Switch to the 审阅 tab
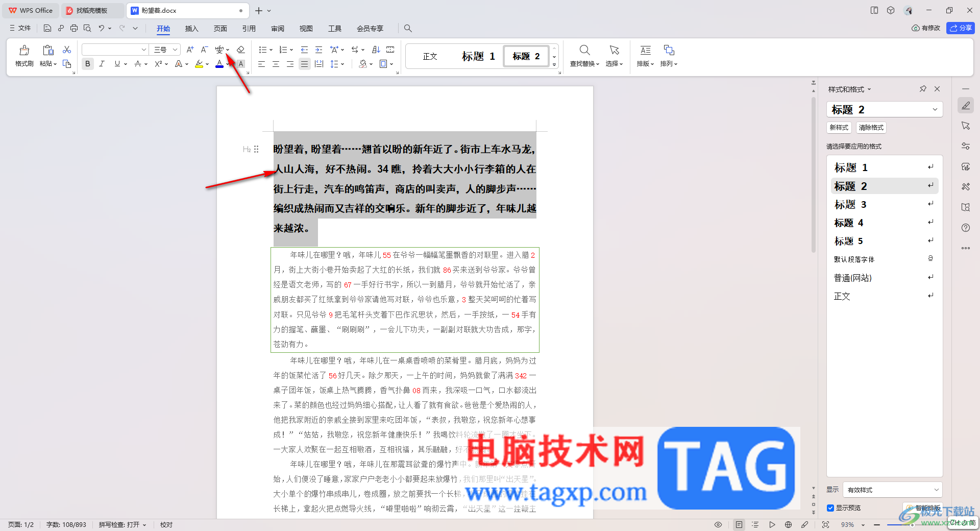 [277, 29]
